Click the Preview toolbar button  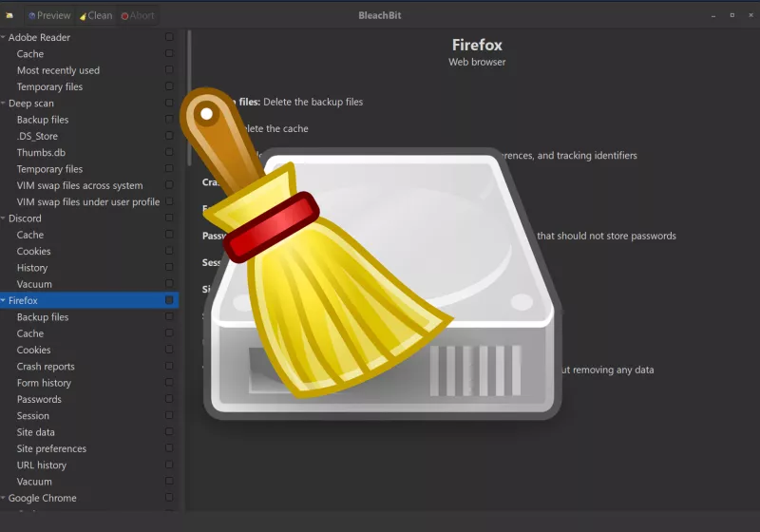click(48, 15)
